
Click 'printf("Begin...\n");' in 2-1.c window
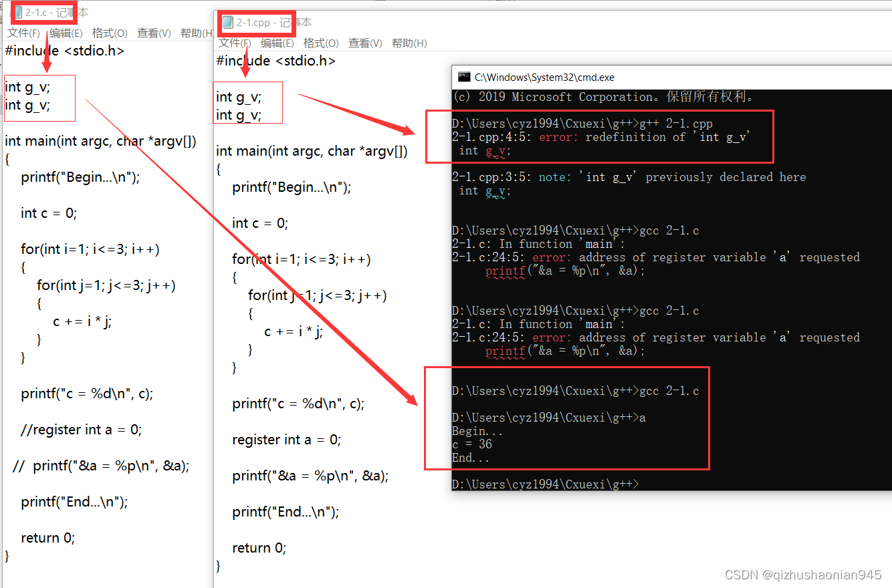pyautogui.click(x=80, y=177)
